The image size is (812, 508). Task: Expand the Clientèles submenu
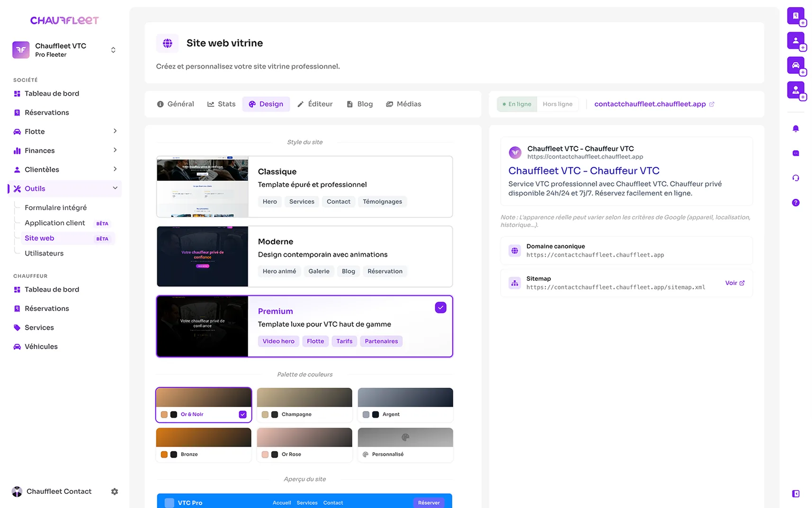(x=115, y=169)
